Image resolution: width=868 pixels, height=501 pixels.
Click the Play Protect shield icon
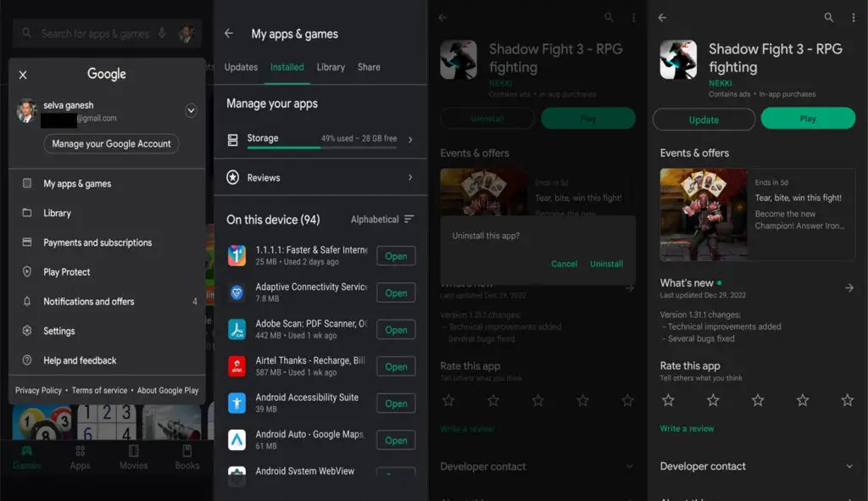click(26, 271)
